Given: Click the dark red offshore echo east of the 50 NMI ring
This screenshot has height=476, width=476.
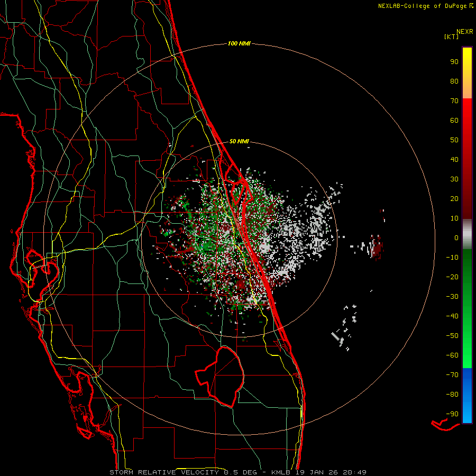Looking at the screenshot, I should (377, 246).
